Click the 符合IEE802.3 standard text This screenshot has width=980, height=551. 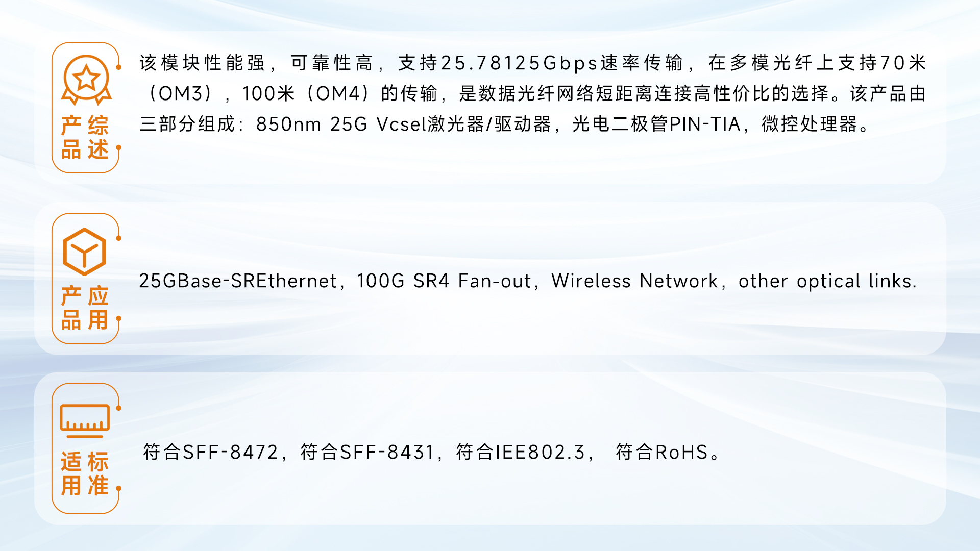[x=521, y=452]
